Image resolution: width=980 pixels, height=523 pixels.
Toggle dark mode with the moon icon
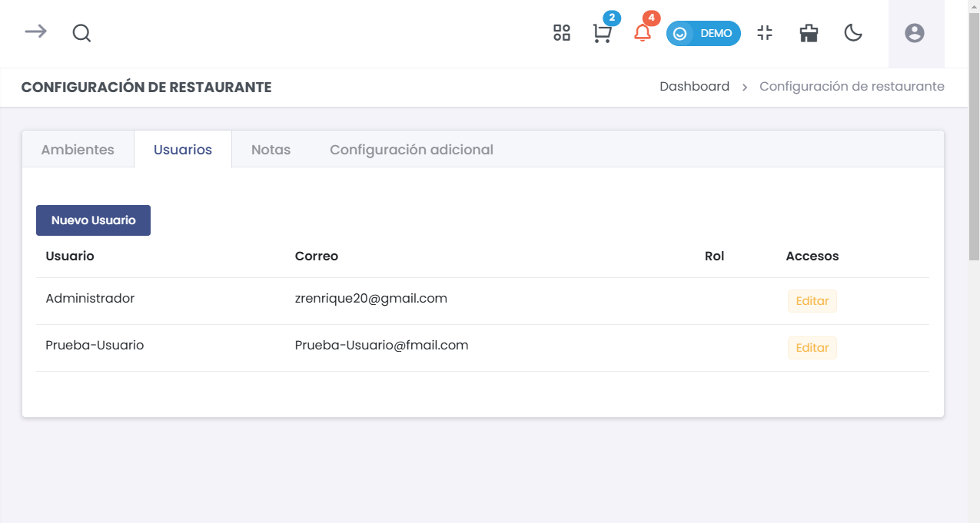(853, 33)
